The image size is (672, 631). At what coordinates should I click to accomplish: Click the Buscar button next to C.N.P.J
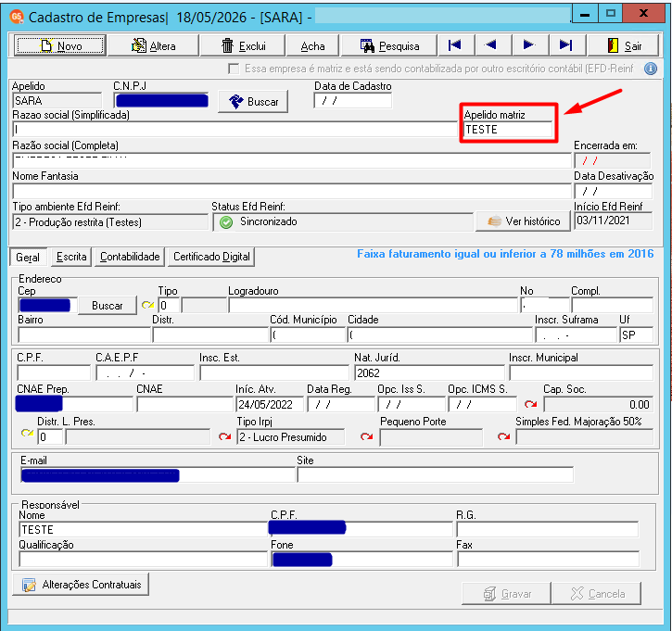[253, 102]
